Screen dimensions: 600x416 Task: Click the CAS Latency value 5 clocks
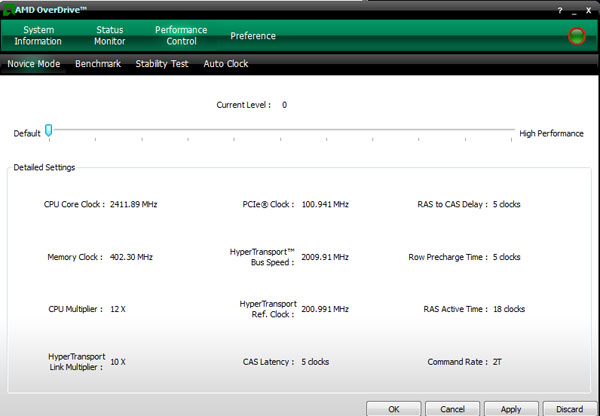[x=315, y=362]
